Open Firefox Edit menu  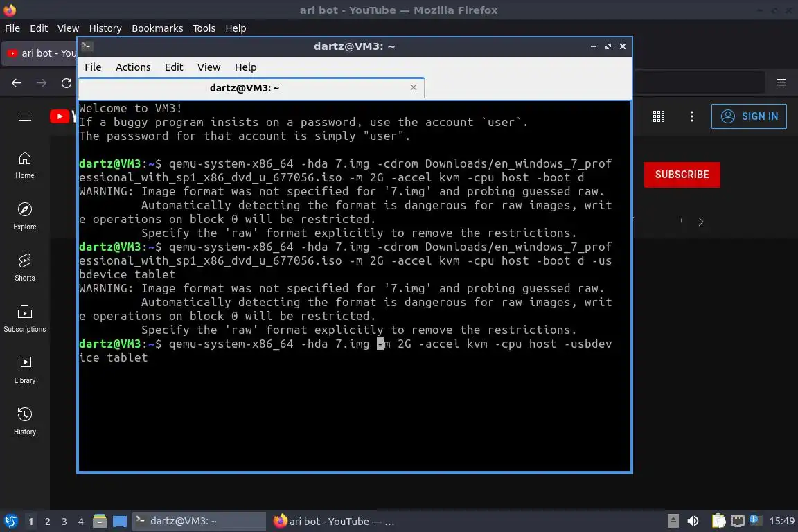point(39,28)
